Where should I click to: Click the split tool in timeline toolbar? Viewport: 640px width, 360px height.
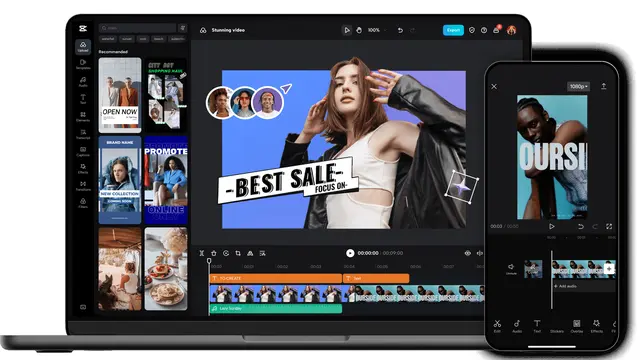point(202,253)
